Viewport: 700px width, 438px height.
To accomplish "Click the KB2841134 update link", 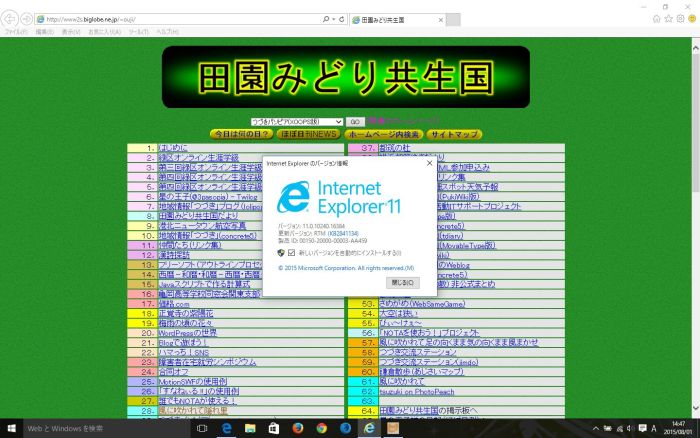I will tap(342, 234).
